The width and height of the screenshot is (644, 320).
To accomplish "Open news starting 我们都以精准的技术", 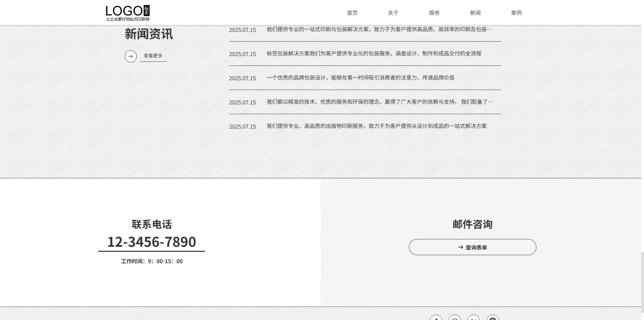I will pyautogui.click(x=380, y=102).
